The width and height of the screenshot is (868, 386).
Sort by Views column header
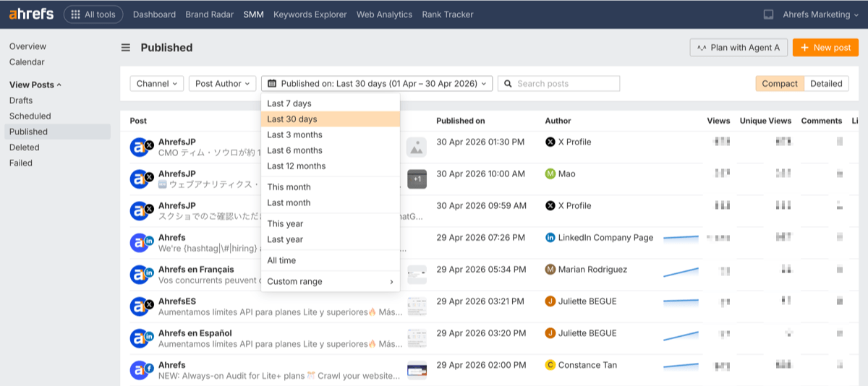pyautogui.click(x=718, y=121)
